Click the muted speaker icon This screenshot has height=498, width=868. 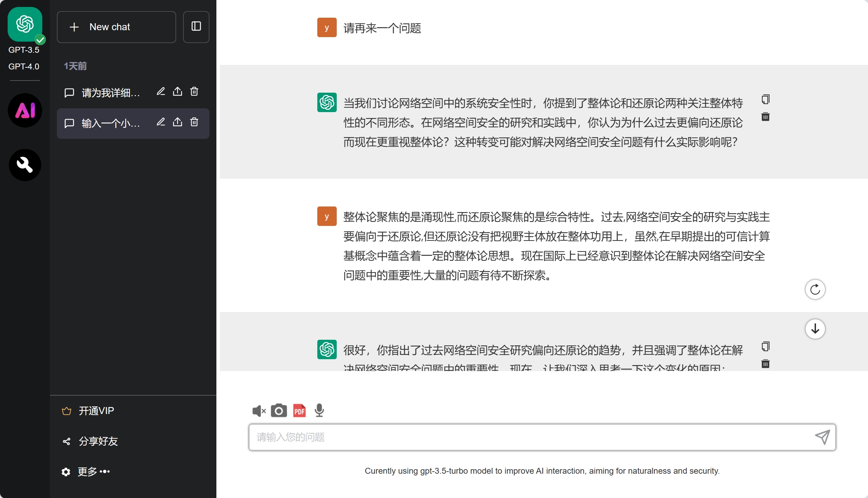coord(259,411)
